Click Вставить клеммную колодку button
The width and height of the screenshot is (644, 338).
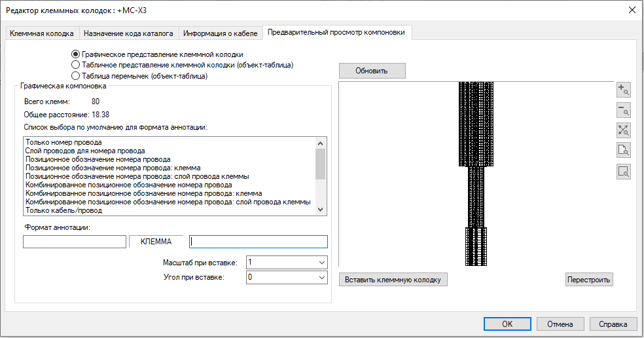tap(393, 280)
